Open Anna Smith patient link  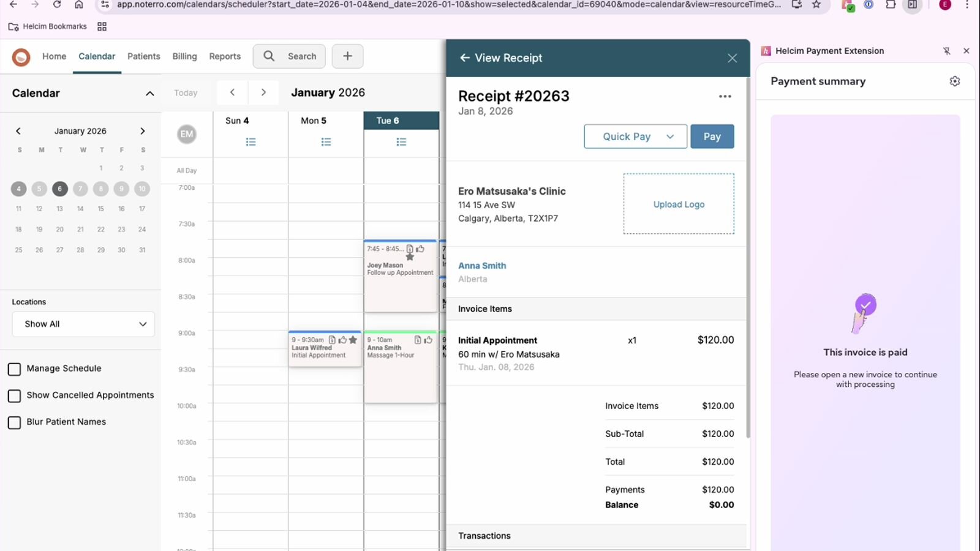click(482, 266)
